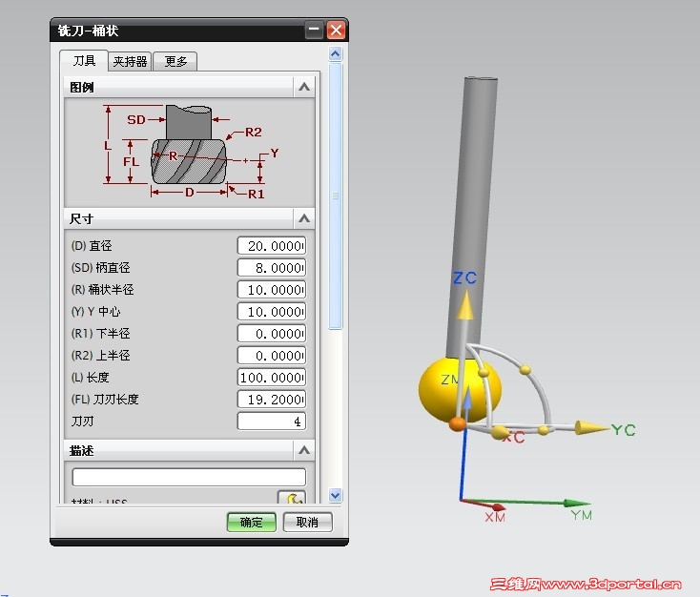The width and height of the screenshot is (700, 597).
Task: Minimize the 铣刀-桶状 dialog
Action: pyautogui.click(x=314, y=31)
